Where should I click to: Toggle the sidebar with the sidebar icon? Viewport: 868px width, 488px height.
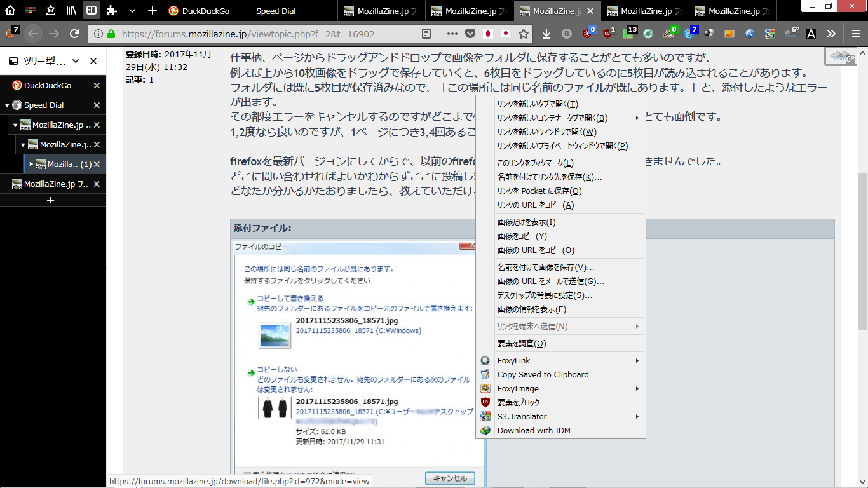pyautogui.click(x=92, y=11)
